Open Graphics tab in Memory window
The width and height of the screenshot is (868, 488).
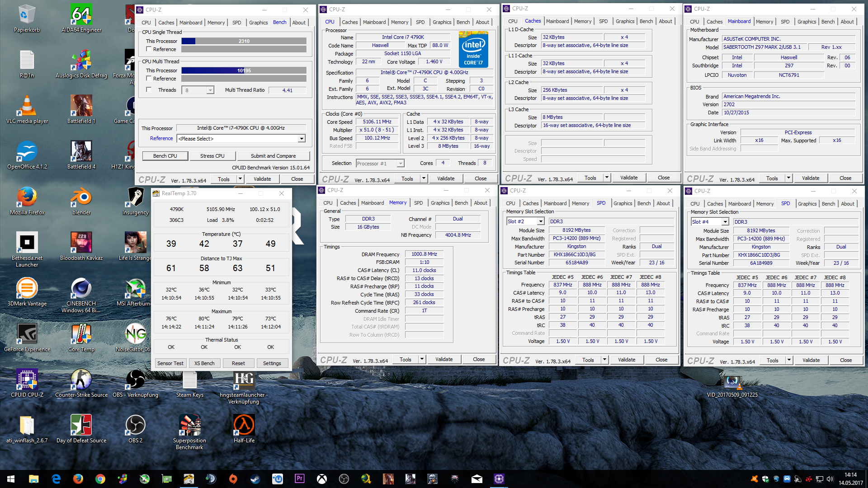coord(440,203)
